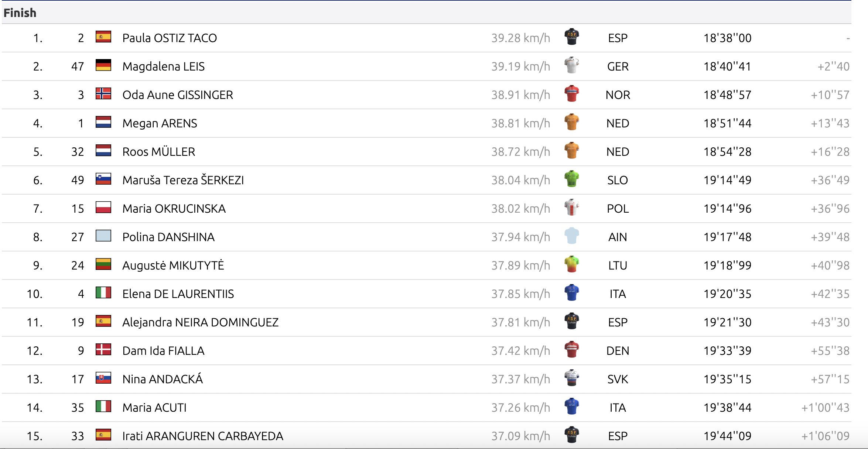Click the Spain flag beside Paula OSTIZ TACO
Screen dimensions: 868x449
(103, 37)
